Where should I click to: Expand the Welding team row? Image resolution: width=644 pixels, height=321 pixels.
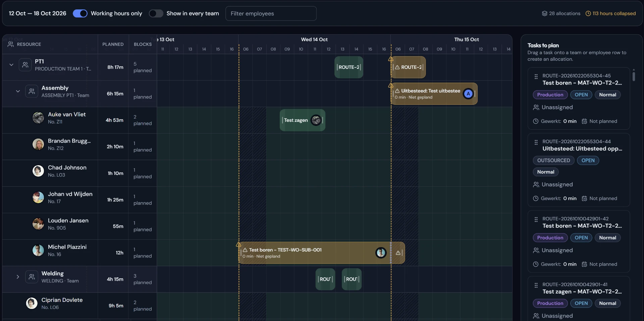pyautogui.click(x=18, y=277)
